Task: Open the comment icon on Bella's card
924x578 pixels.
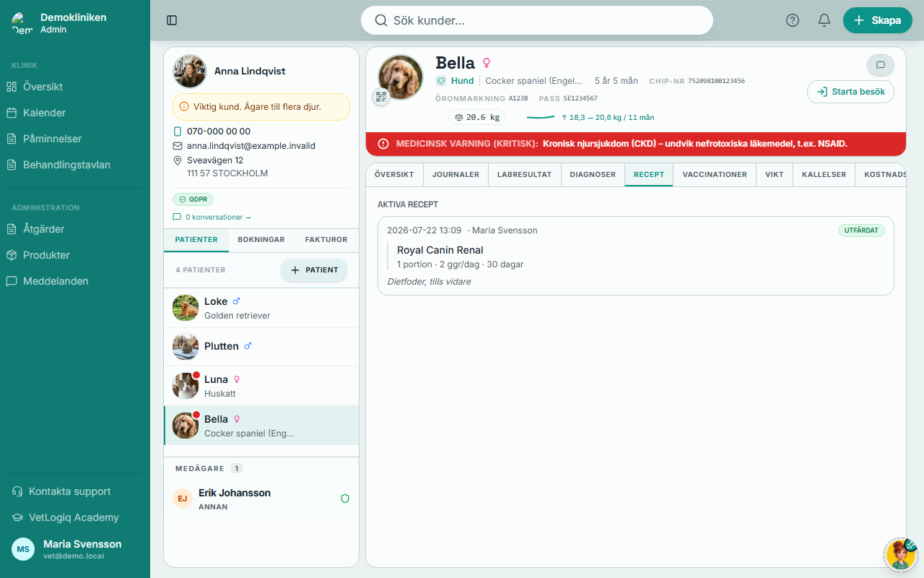Action: pyautogui.click(x=881, y=65)
